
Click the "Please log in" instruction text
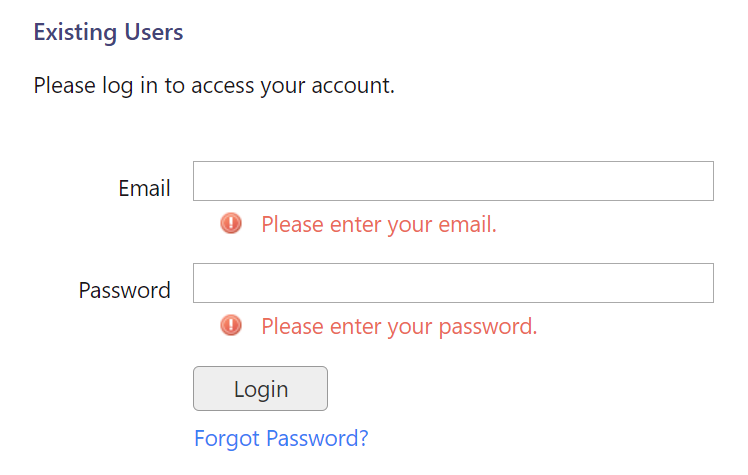[x=214, y=85]
